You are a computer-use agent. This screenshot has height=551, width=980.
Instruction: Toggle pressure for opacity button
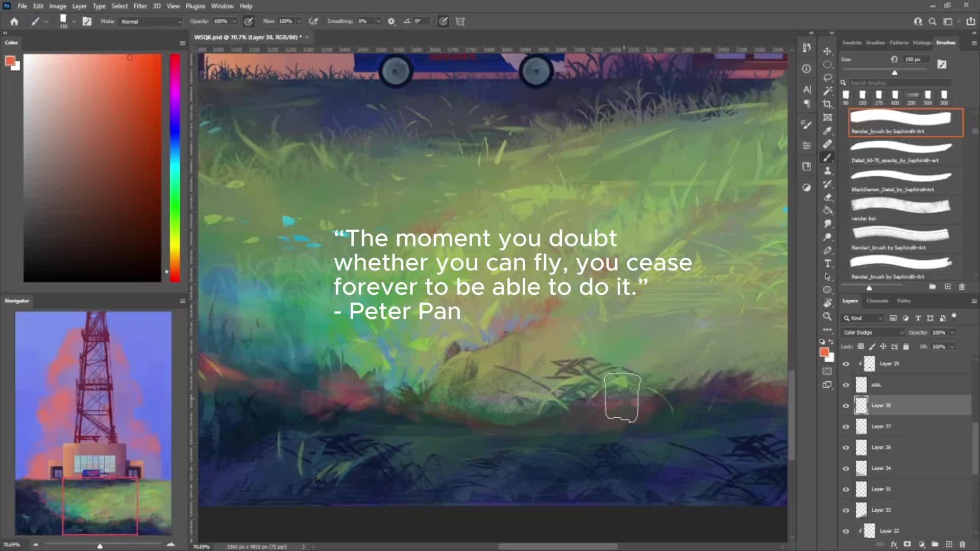pos(249,21)
